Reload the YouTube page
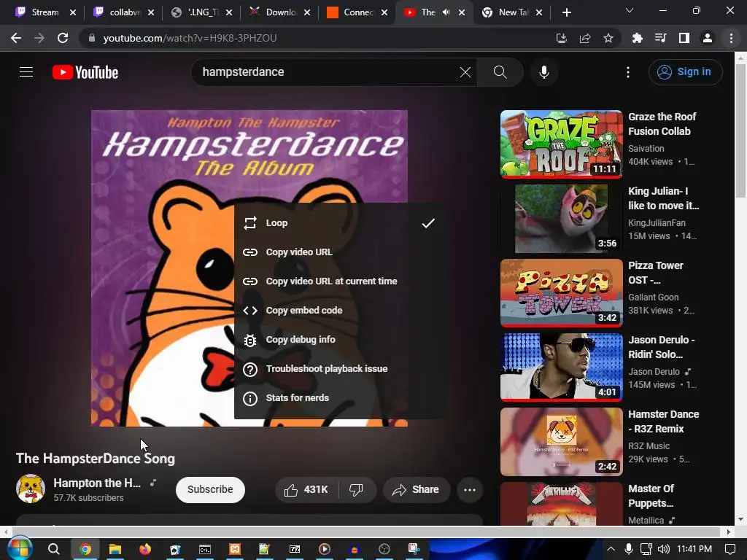 63,38
